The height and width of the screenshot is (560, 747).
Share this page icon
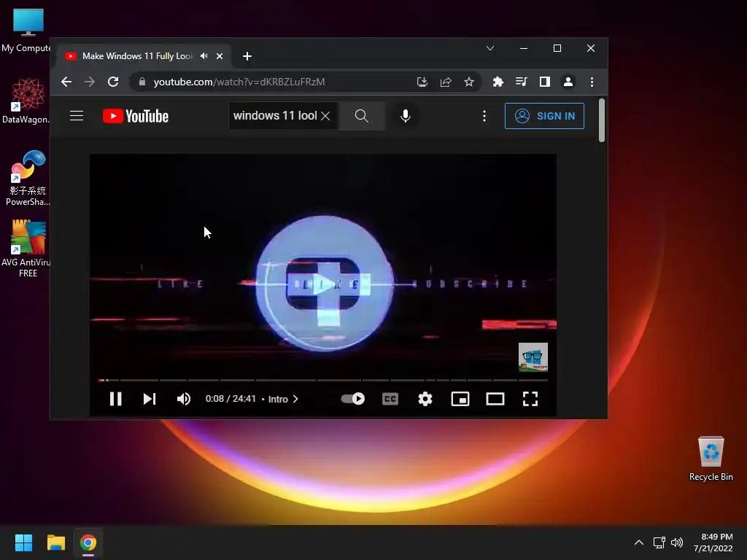[x=446, y=82]
